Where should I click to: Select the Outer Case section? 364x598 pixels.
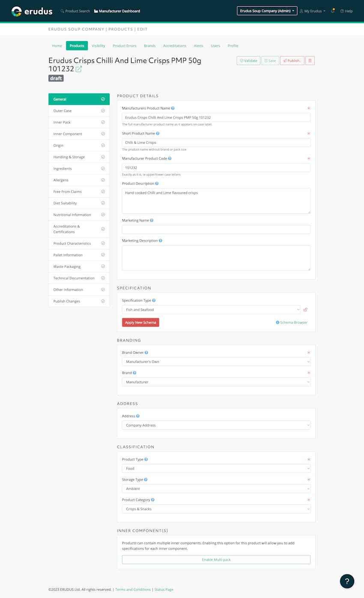(79, 111)
